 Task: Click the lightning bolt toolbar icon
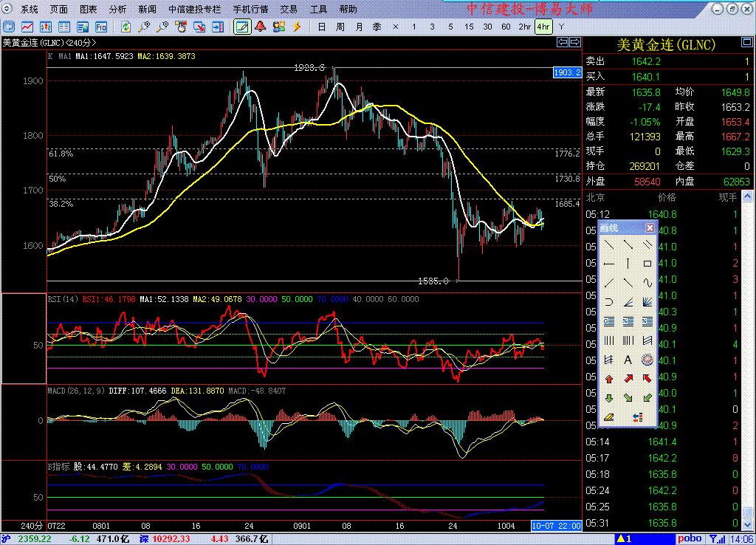pyautogui.click(x=297, y=27)
